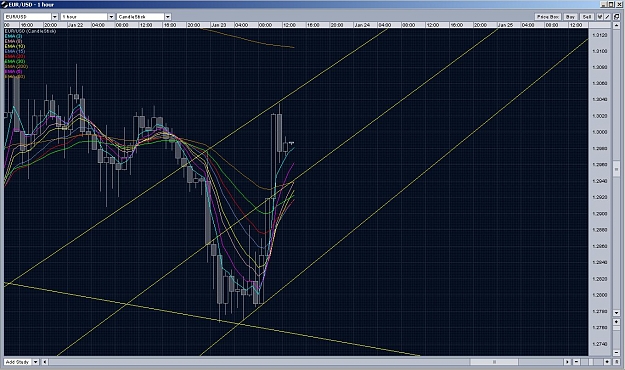Click the horizontal scrollbar left arrow
The image size is (625, 370).
(45, 362)
